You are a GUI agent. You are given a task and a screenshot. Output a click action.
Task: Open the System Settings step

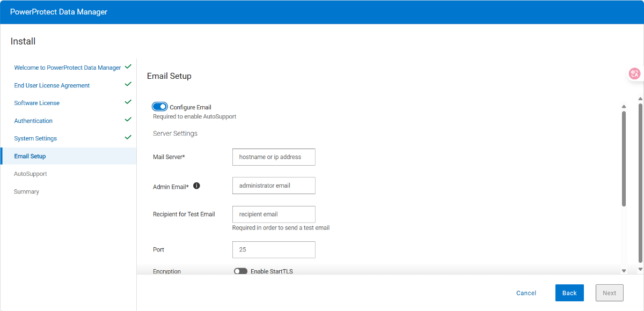pos(35,138)
